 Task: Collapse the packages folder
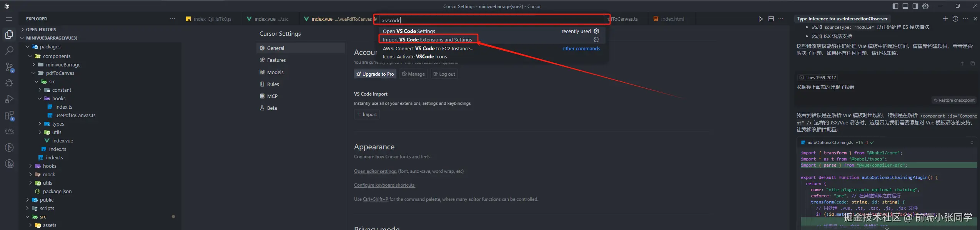click(100, 46)
